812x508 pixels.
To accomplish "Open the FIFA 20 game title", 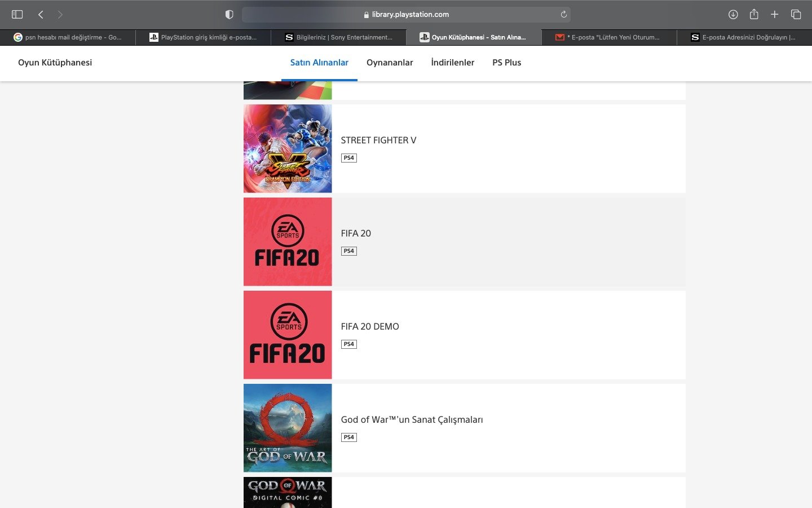I will (x=356, y=233).
